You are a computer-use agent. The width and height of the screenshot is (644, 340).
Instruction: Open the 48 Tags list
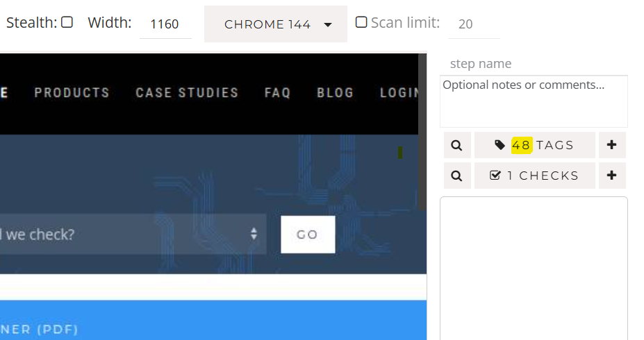pyautogui.click(x=534, y=145)
